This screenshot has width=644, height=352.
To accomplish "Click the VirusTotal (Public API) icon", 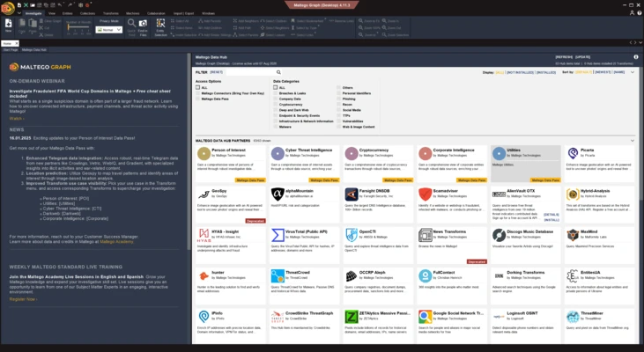I will [278, 235].
